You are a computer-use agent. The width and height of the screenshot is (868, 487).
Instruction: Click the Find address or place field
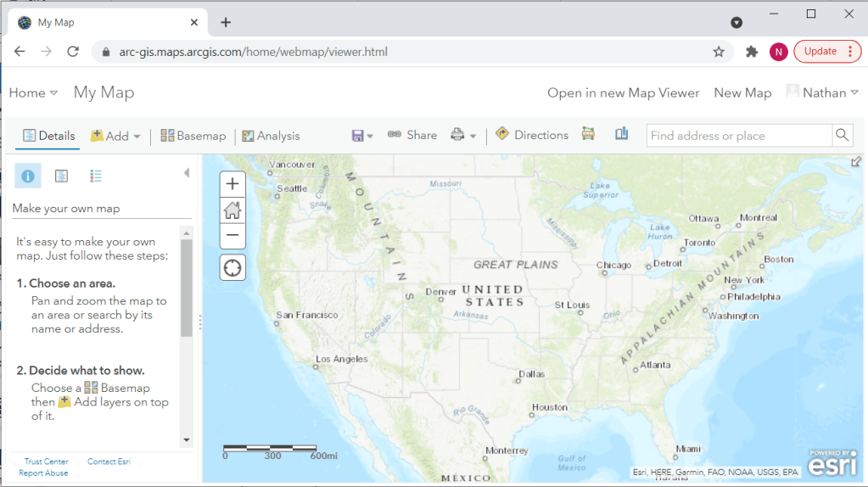(738, 136)
